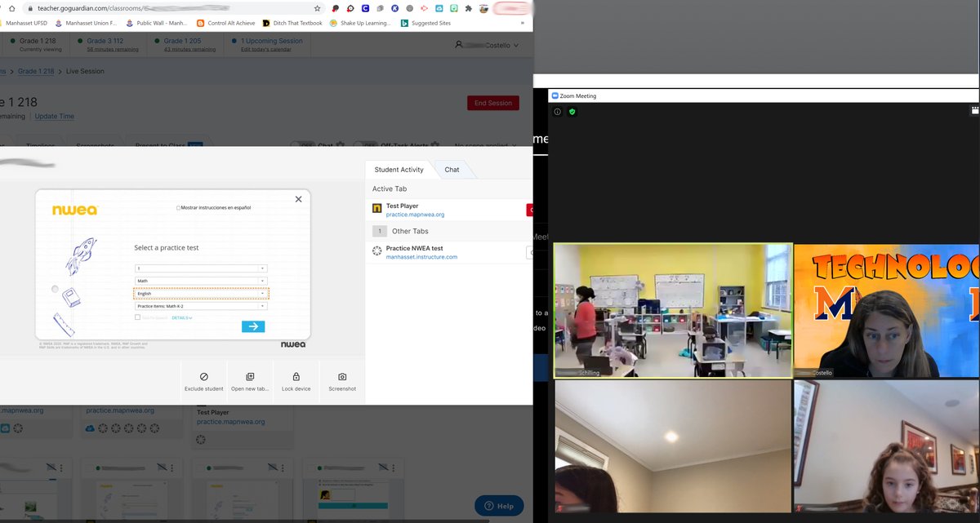Click the Practice NWEA test loading icon
This screenshot has height=523, width=980.
376,251
